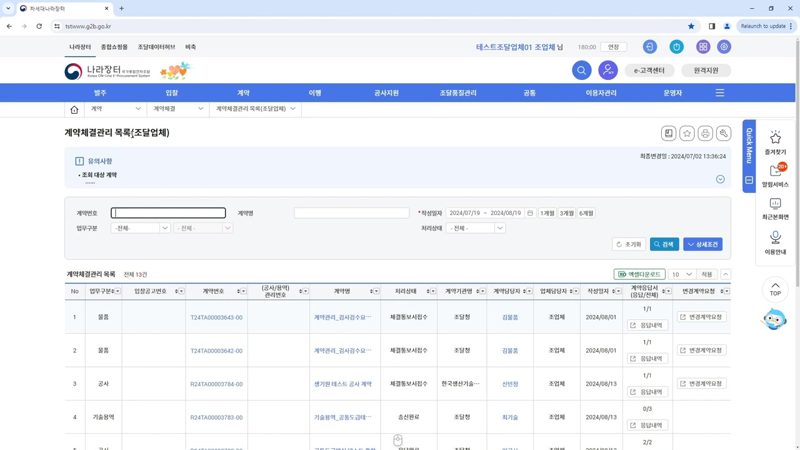Click the blue 검색 search button
Image resolution: width=800 pixels, height=450 pixels.
point(664,244)
